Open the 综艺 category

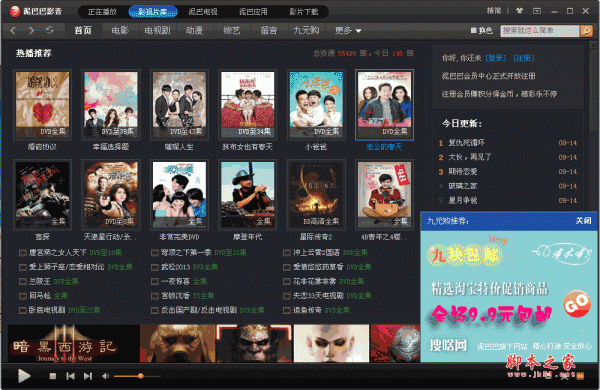(232, 30)
